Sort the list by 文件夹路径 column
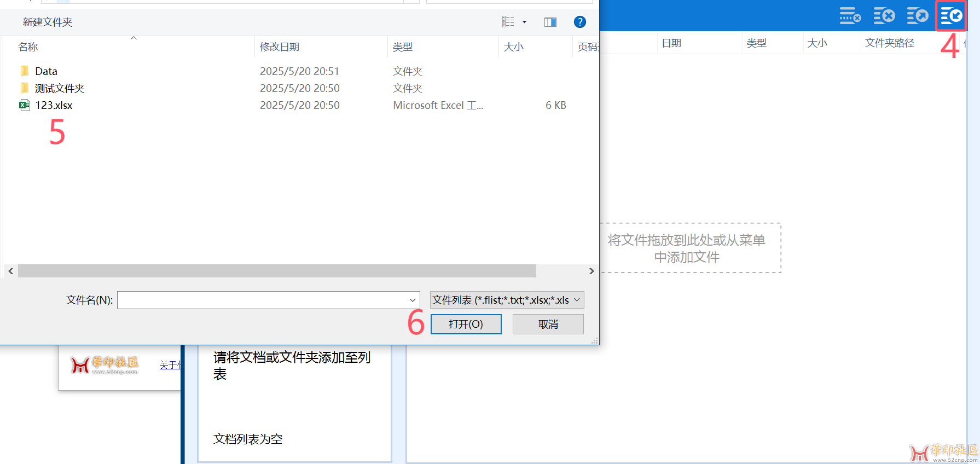 889,43
